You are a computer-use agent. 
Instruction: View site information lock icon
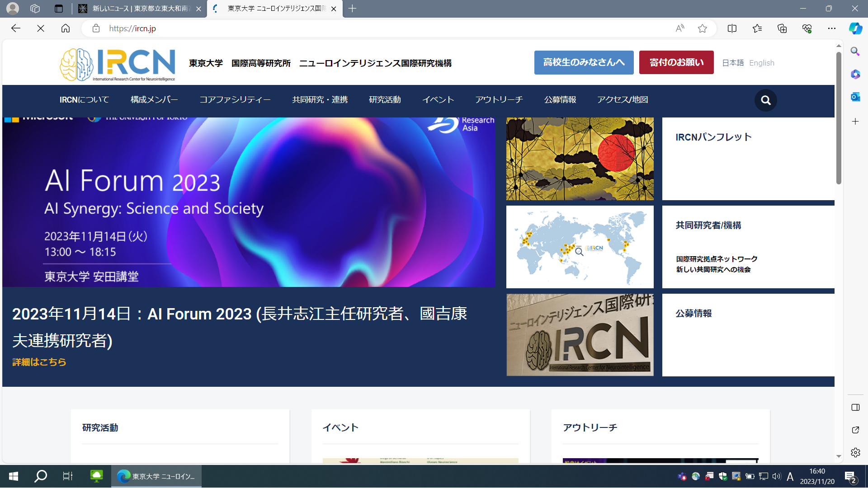pyautogui.click(x=96, y=28)
